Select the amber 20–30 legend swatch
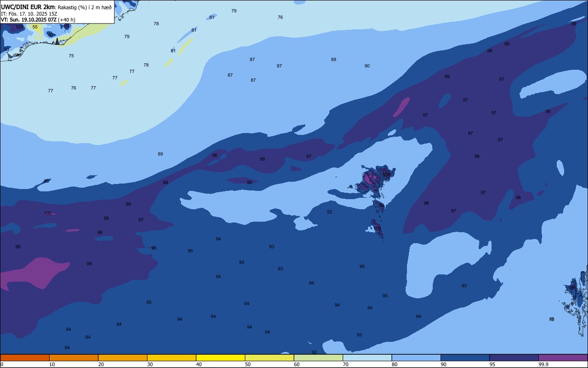This screenshot has height=368, width=588. pos(123,357)
